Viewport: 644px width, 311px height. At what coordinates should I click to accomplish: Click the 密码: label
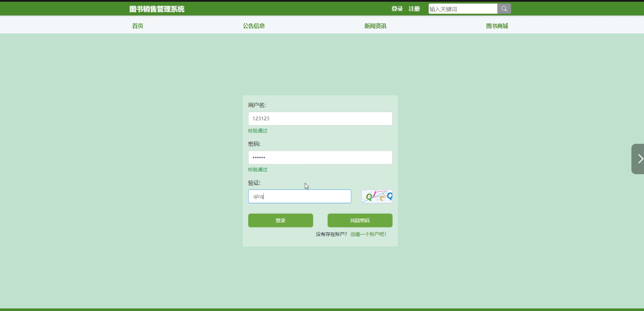[254, 144]
